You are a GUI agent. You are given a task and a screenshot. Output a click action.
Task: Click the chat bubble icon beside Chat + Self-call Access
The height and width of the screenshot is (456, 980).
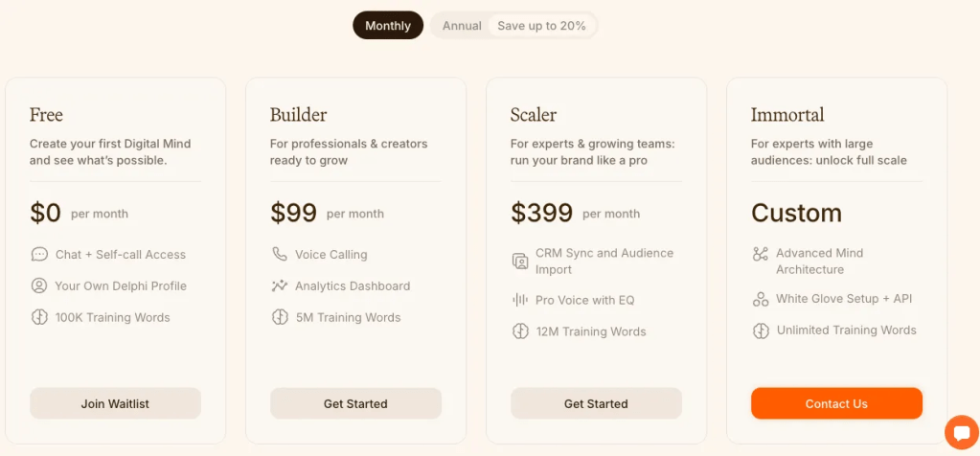point(39,255)
